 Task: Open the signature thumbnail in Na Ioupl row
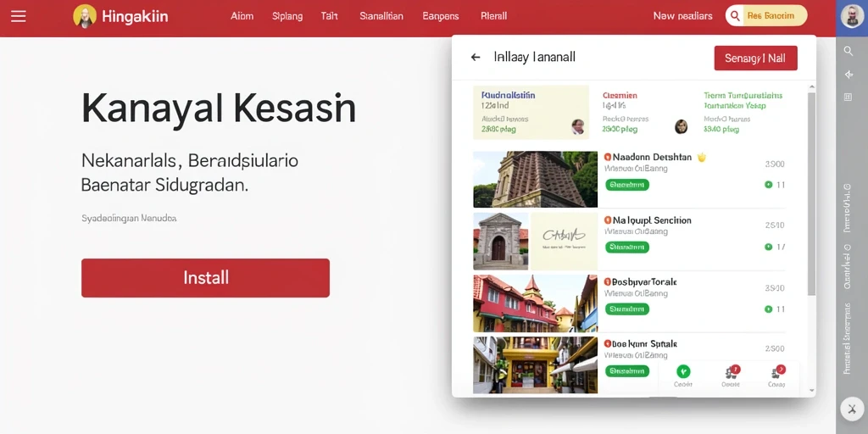564,242
